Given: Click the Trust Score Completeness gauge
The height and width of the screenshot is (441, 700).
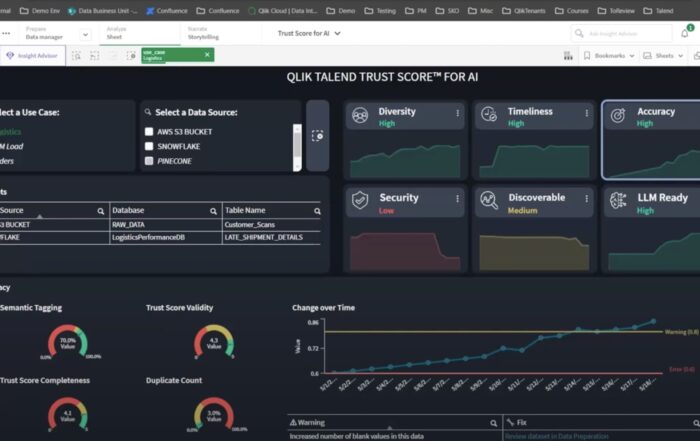Looking at the screenshot, I should pos(68,414).
